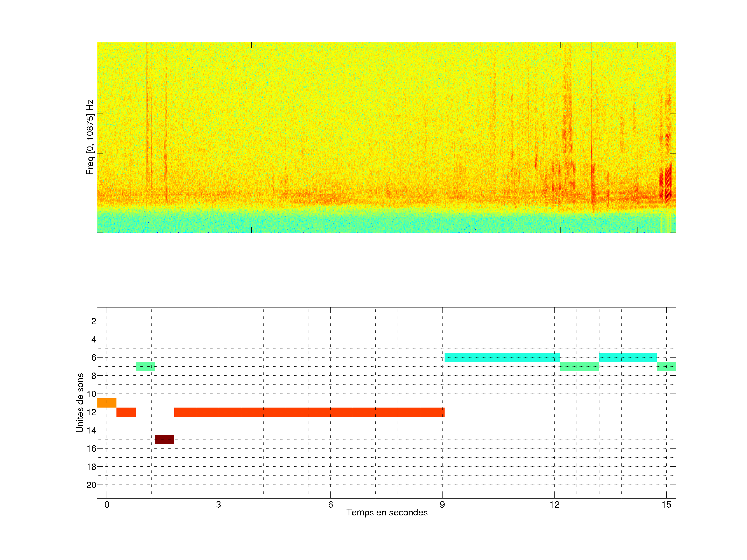
Task: Click the short red bar before 1 second
Action: [126, 412]
